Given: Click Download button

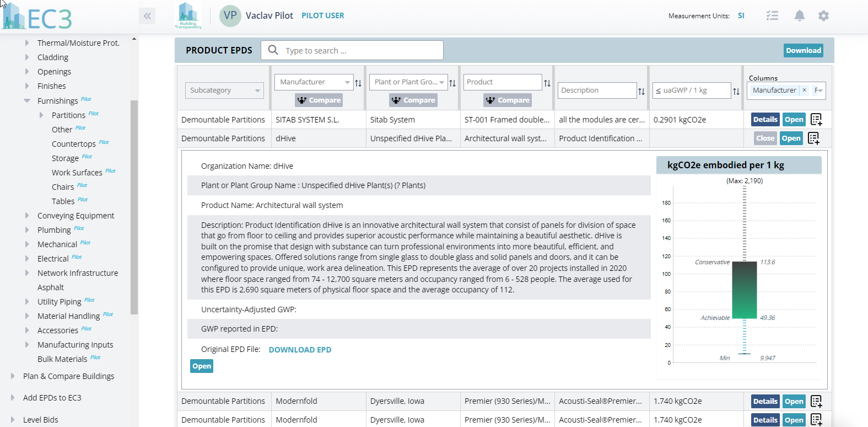Looking at the screenshot, I should point(804,50).
